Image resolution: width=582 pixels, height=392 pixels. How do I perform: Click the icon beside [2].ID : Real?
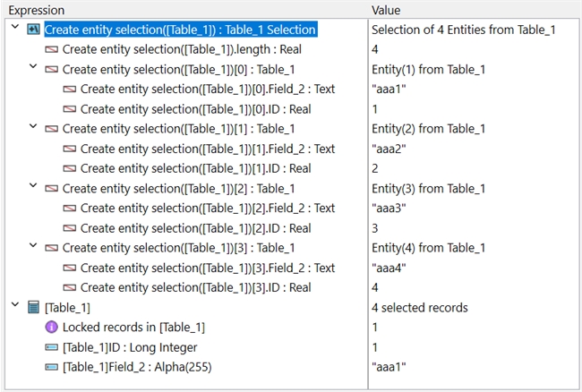[x=70, y=228]
